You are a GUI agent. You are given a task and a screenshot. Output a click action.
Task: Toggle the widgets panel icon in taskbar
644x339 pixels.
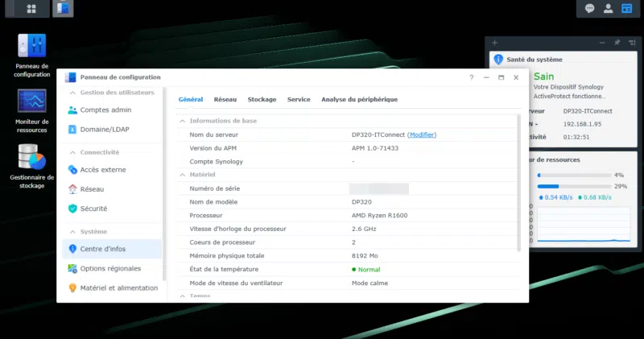(x=627, y=9)
